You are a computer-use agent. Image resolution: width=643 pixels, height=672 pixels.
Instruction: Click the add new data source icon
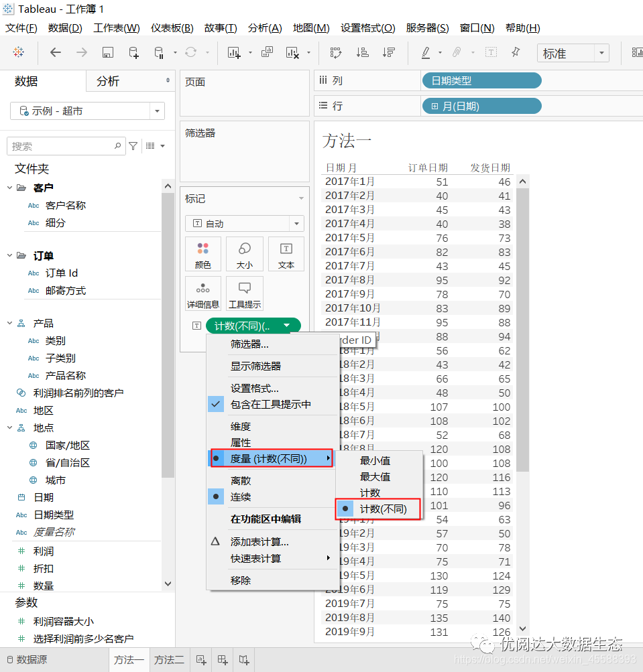134,53
